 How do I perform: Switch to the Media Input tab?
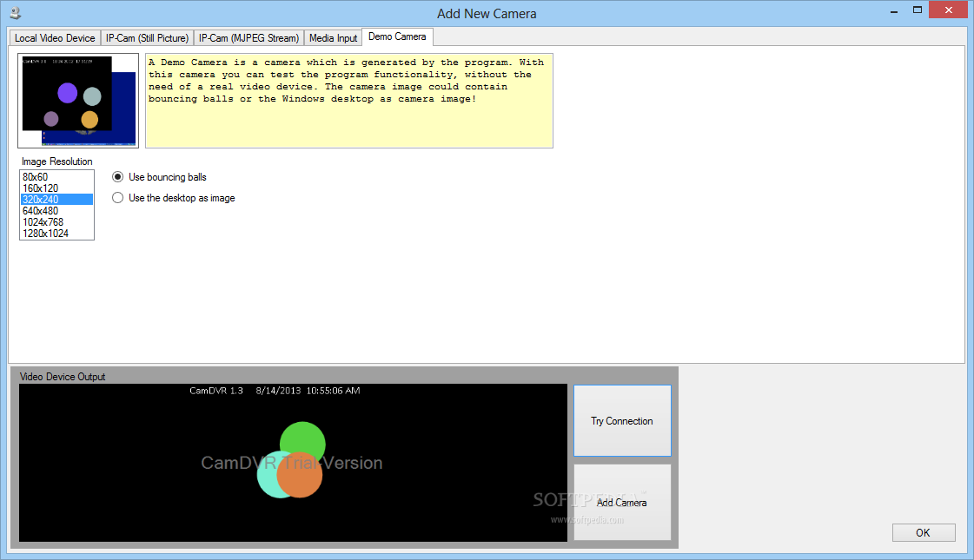pyautogui.click(x=333, y=38)
